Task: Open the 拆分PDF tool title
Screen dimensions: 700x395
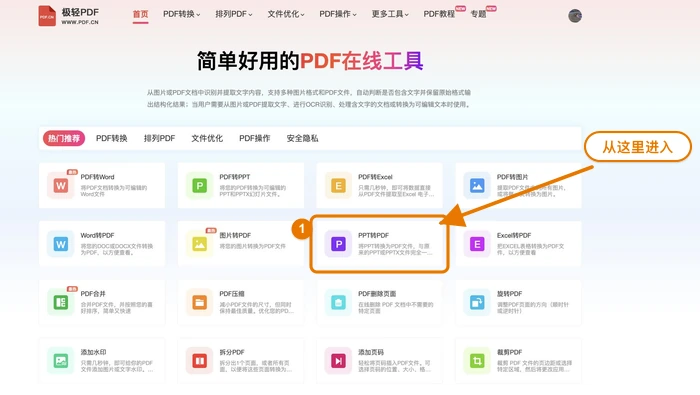Action: (232, 352)
